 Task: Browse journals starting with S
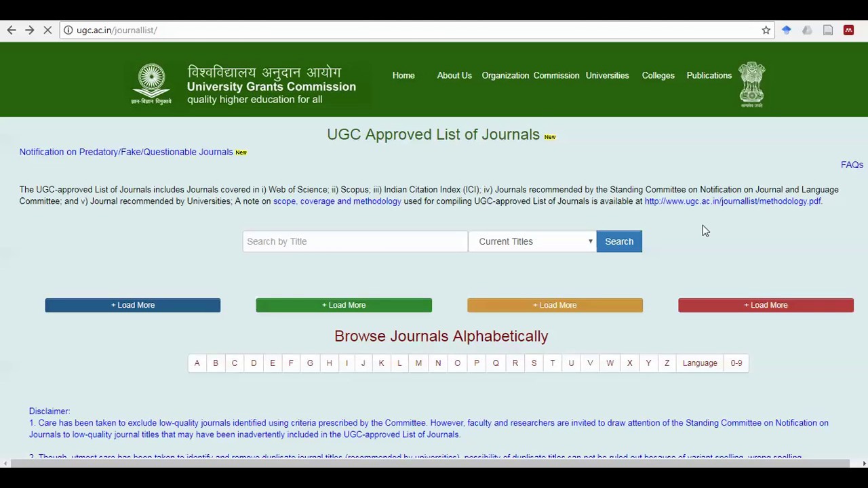coord(534,363)
